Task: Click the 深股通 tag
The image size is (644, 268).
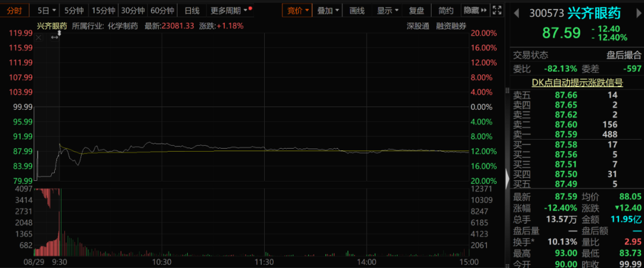Action: pos(418,26)
